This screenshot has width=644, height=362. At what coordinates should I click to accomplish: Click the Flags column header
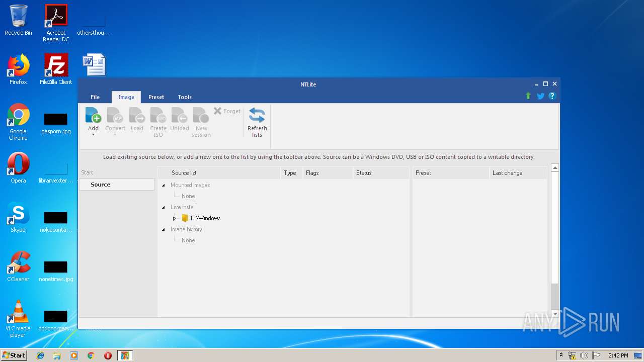[328, 173]
